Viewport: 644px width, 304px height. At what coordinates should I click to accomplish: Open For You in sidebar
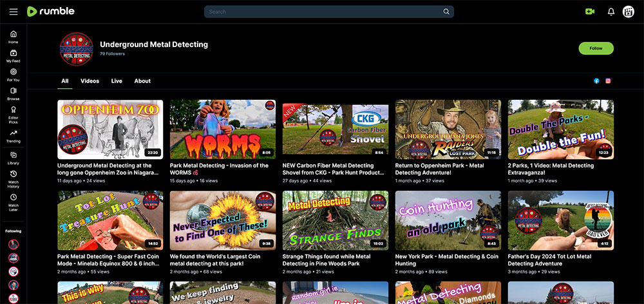(x=13, y=75)
